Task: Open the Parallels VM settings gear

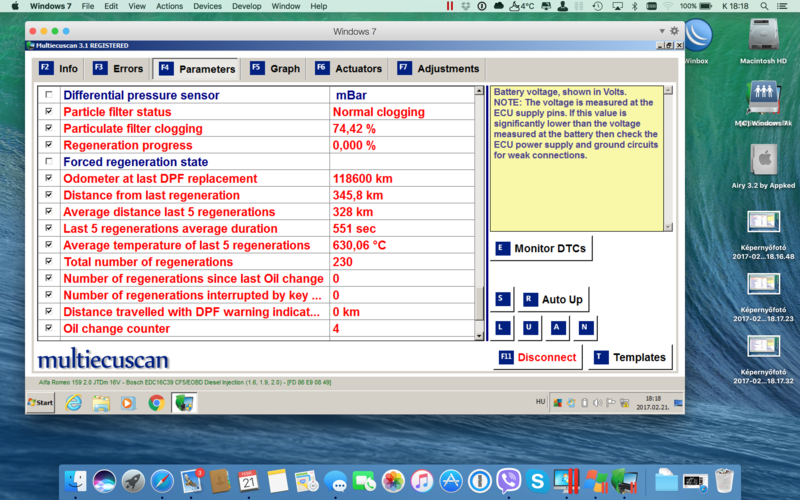Action: tap(674, 31)
